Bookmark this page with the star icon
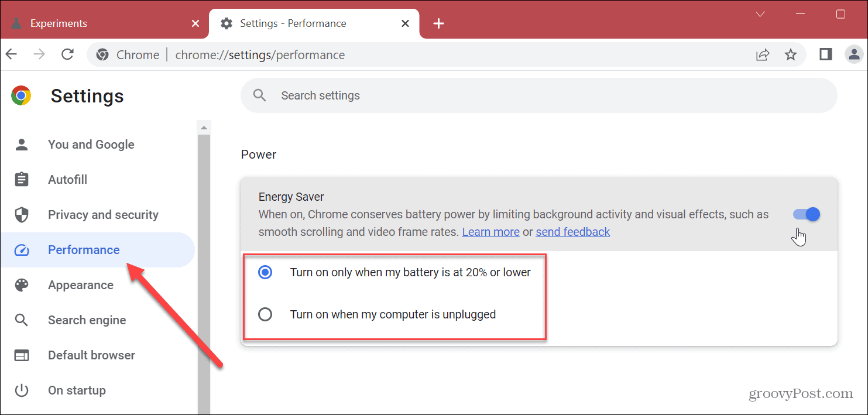 point(791,54)
